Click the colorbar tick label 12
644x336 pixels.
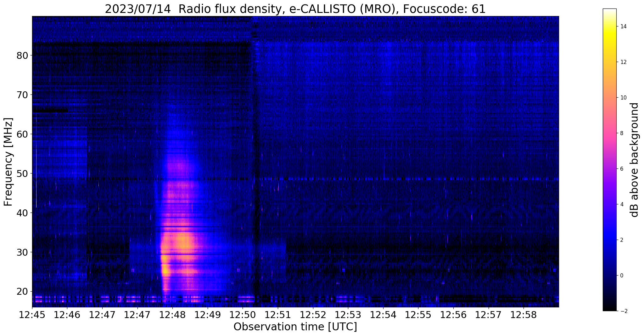623,62
